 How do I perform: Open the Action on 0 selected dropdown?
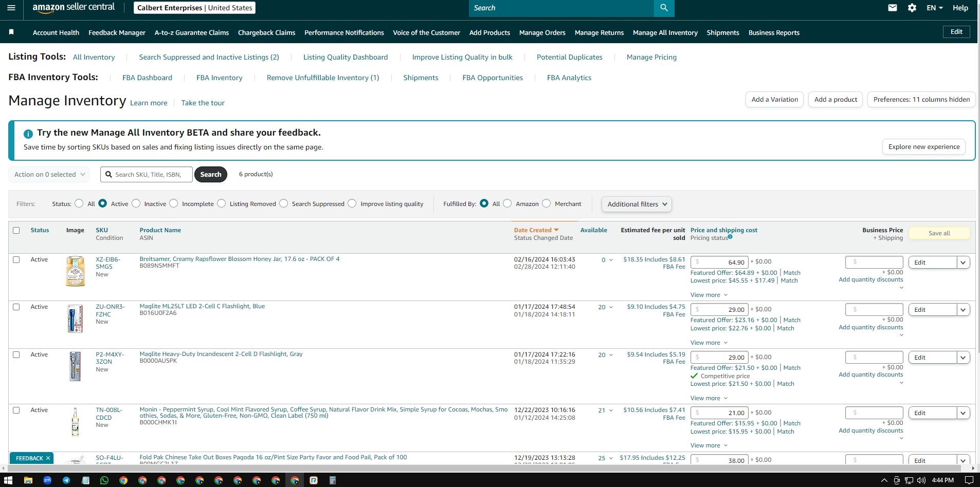pyautogui.click(x=49, y=175)
